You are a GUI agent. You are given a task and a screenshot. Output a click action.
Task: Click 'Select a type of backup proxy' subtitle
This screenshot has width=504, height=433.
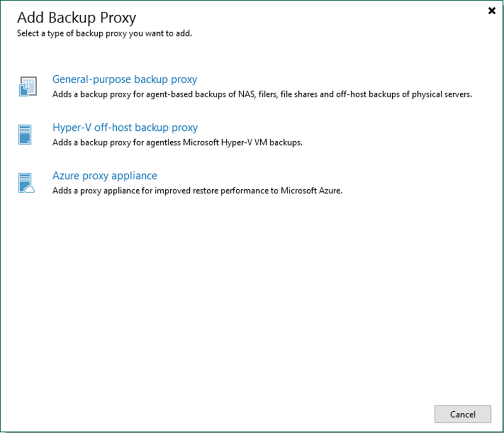point(105,33)
